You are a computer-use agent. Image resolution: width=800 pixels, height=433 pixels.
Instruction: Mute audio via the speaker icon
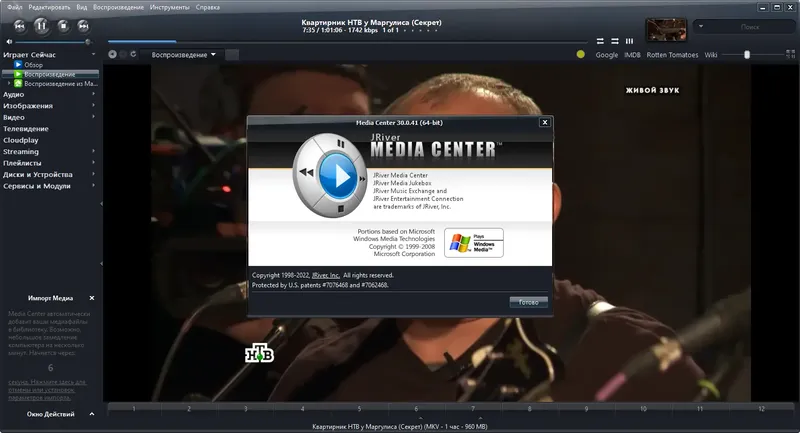[9, 42]
